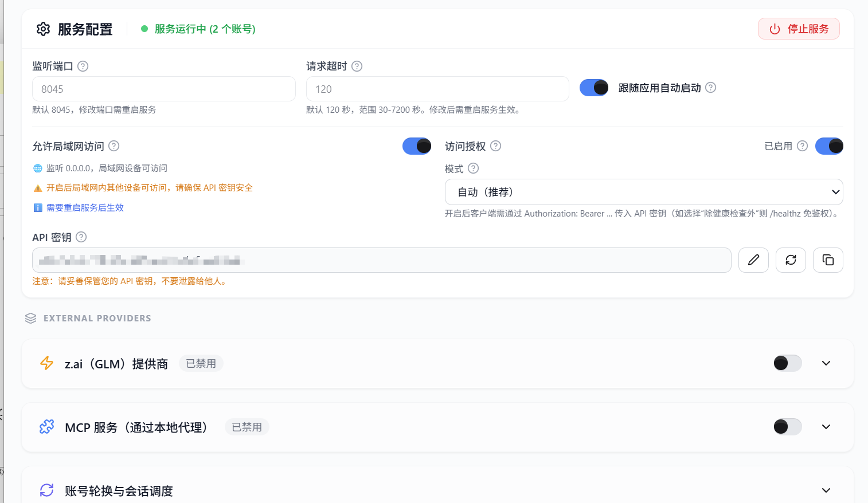
Task: Open help icon next to 访问授权
Action: click(496, 146)
